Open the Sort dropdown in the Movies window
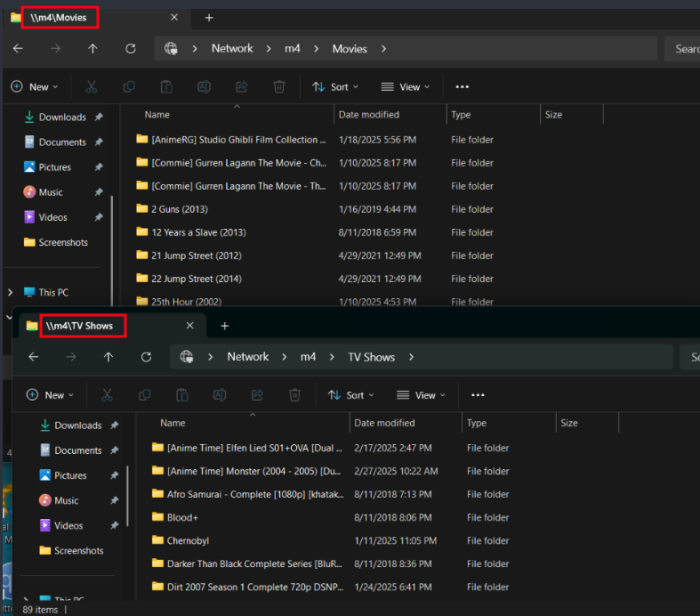 coord(335,87)
